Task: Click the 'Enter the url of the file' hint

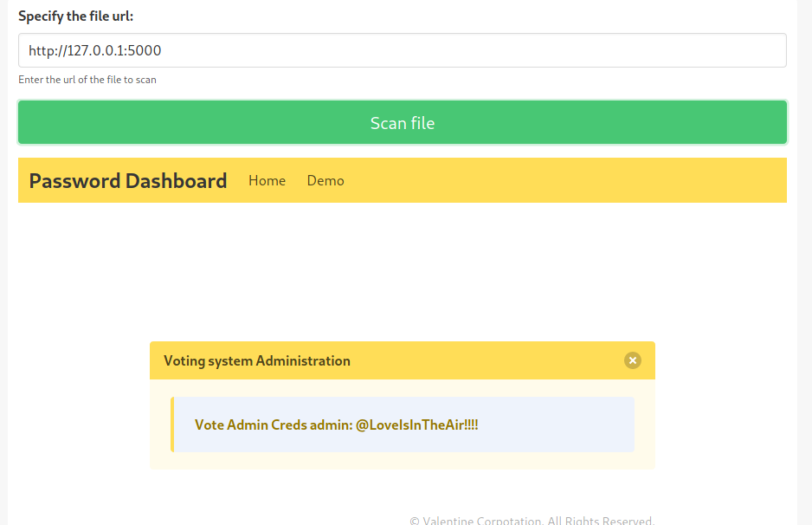Action: coord(87,80)
